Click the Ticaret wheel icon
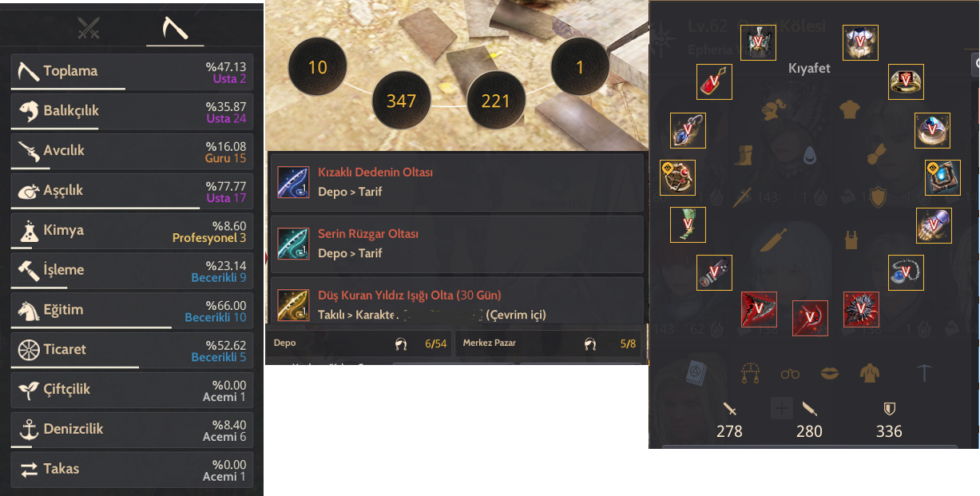Screen dimensions: 980x496 point(29,350)
